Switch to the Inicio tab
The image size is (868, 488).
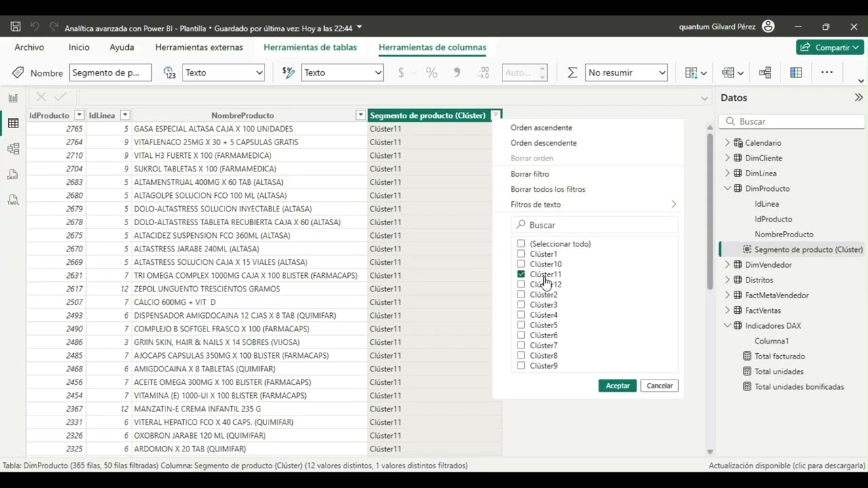point(79,47)
